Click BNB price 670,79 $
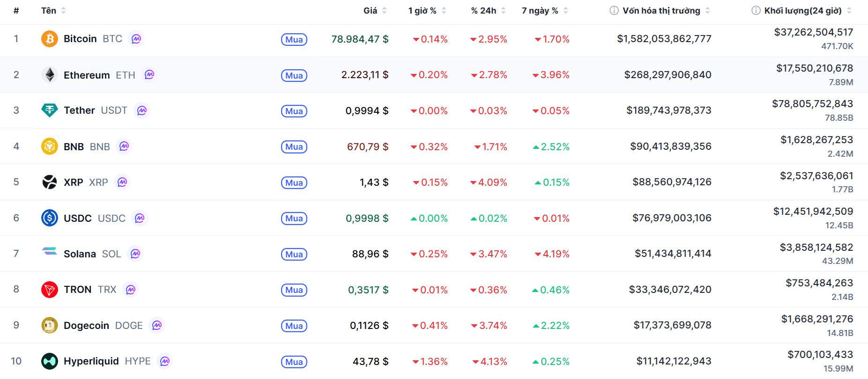Screen dimensions: 868x379 click(x=368, y=146)
